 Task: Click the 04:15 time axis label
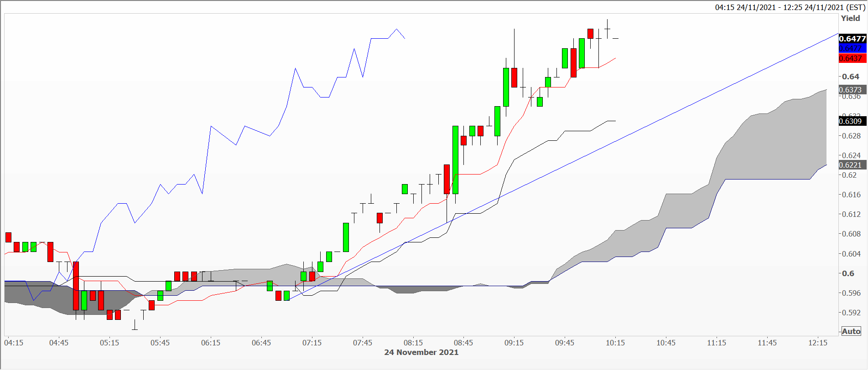[x=14, y=343]
